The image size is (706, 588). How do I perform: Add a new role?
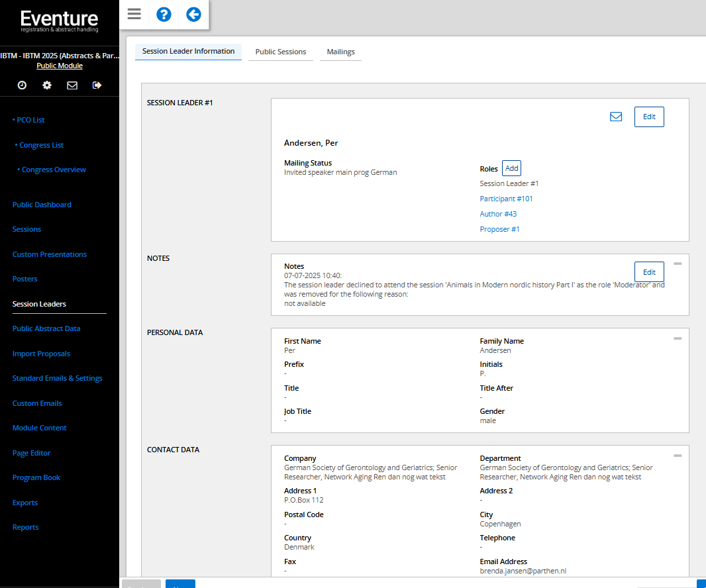point(511,168)
